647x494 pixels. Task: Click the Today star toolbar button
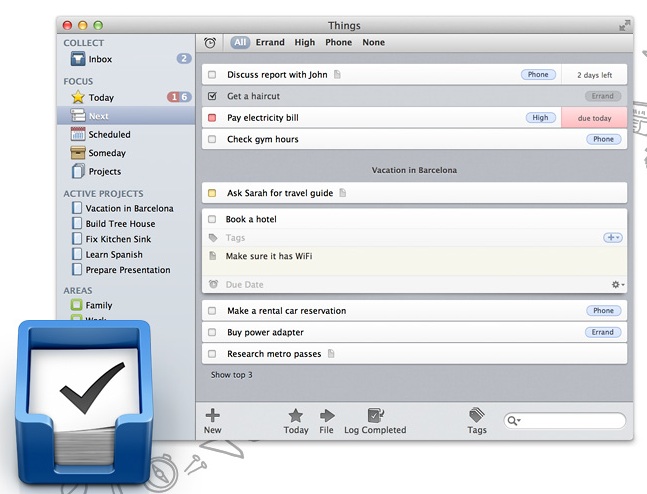click(295, 416)
